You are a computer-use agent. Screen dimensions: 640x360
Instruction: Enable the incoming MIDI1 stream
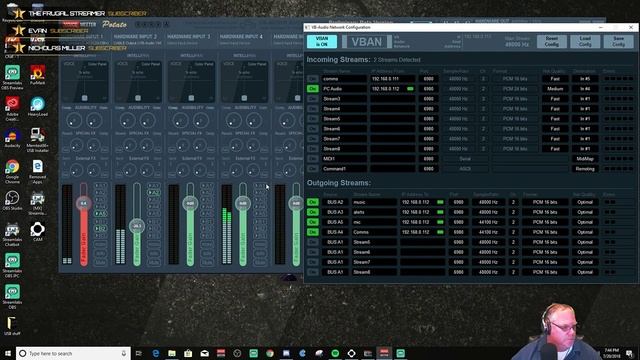tap(313, 159)
